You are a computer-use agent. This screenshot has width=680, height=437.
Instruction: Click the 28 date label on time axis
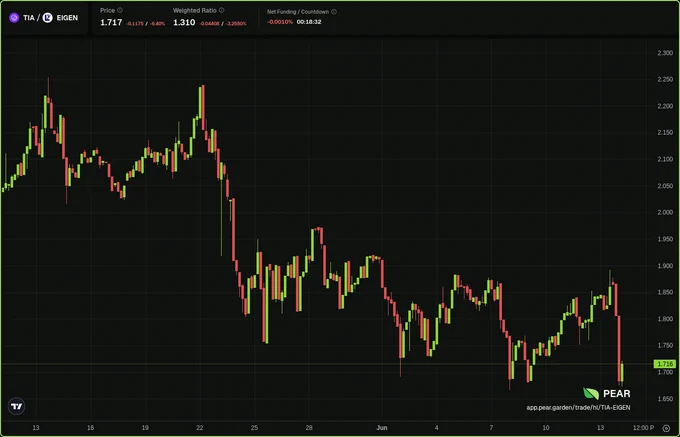click(x=309, y=428)
